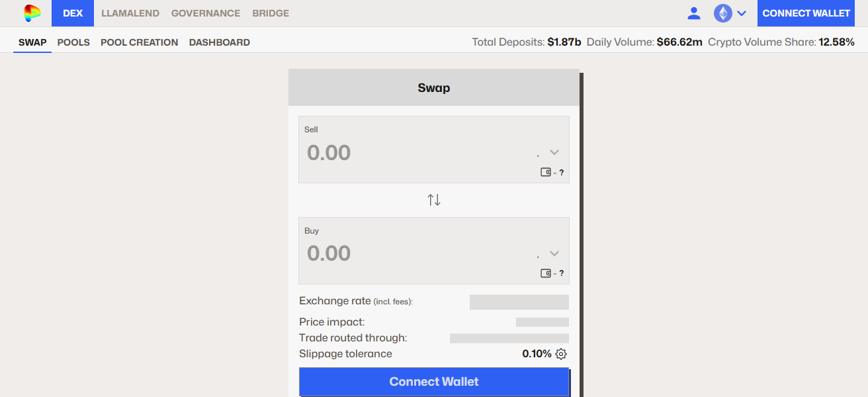
Task: Open the Buy token selector dropdown
Action: 554,252
